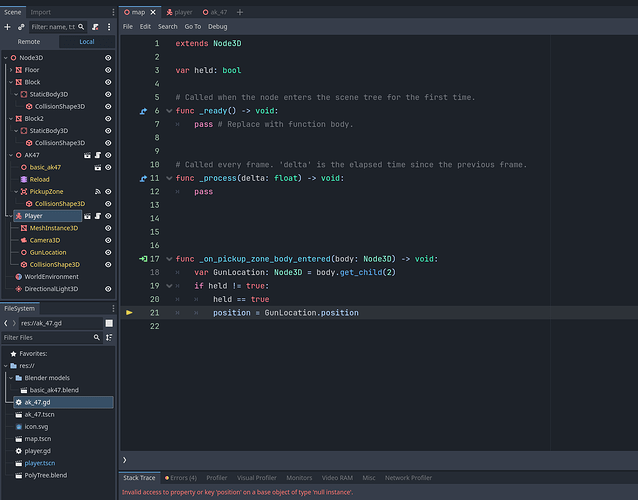Toggle visibility of root Node3D
Image resolution: width=638 pixels, height=500 pixels.
coord(108,58)
